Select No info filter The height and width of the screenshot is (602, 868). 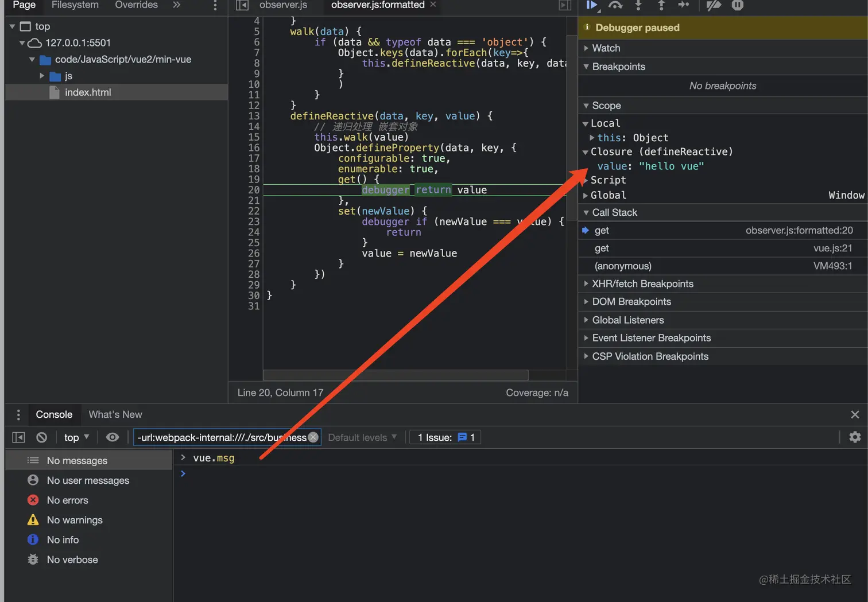(89, 540)
